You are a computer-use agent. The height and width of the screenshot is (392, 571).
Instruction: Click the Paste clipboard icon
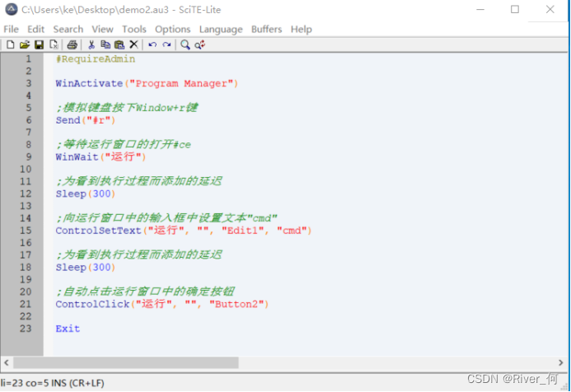[x=119, y=44]
